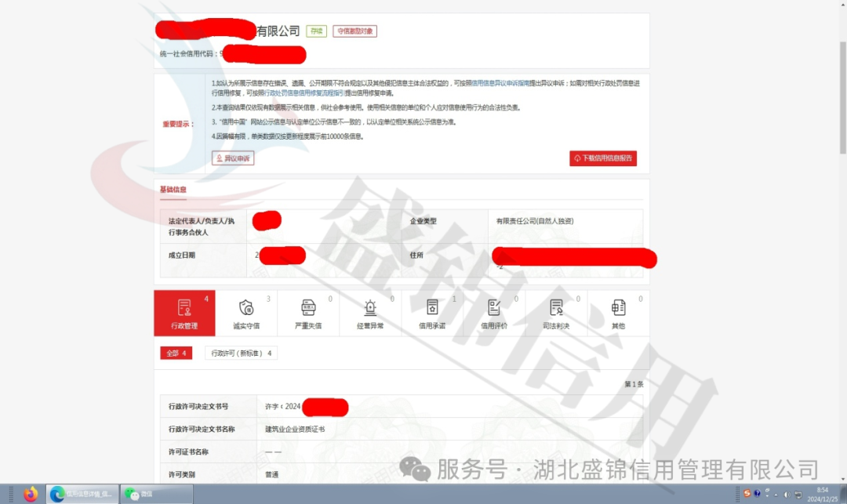This screenshot has width=847, height=504.
Task: Click the 许可类别 value 普通
Action: (x=271, y=474)
